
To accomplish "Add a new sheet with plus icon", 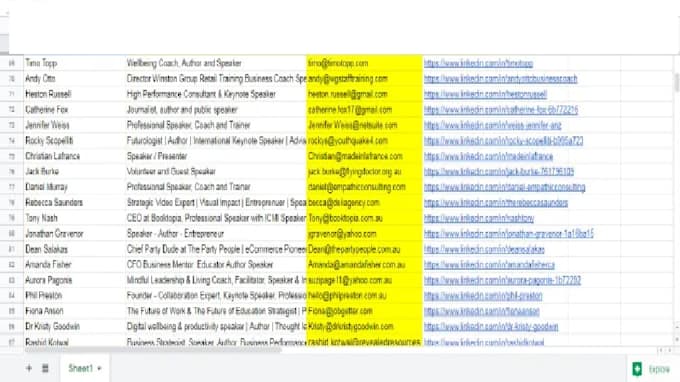I will coord(29,368).
